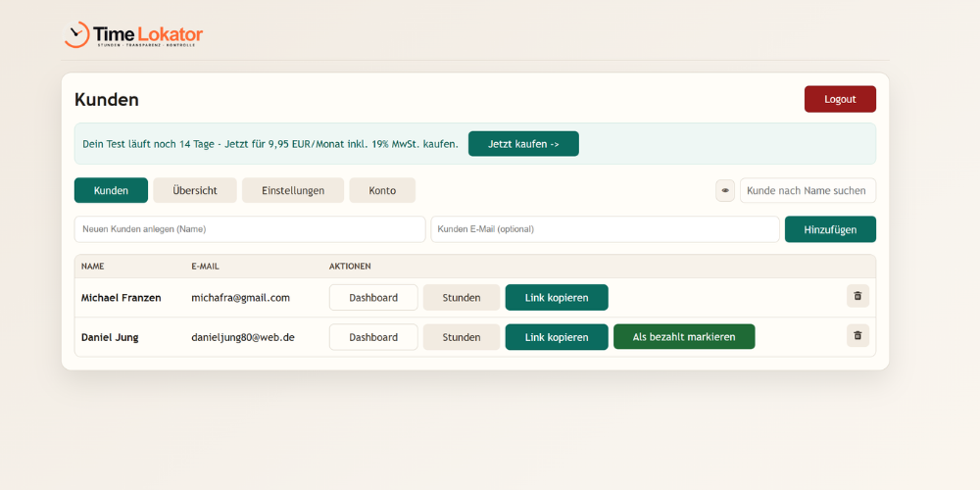Screen dimensions: 980x490
Task: Copy link for Michael Franzen
Action: click(x=557, y=298)
